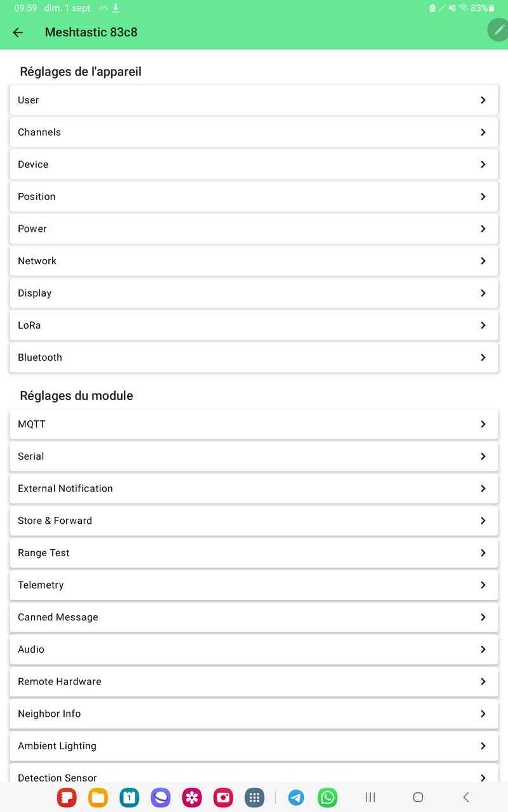Expand the MQTT chevron arrow

(x=483, y=424)
